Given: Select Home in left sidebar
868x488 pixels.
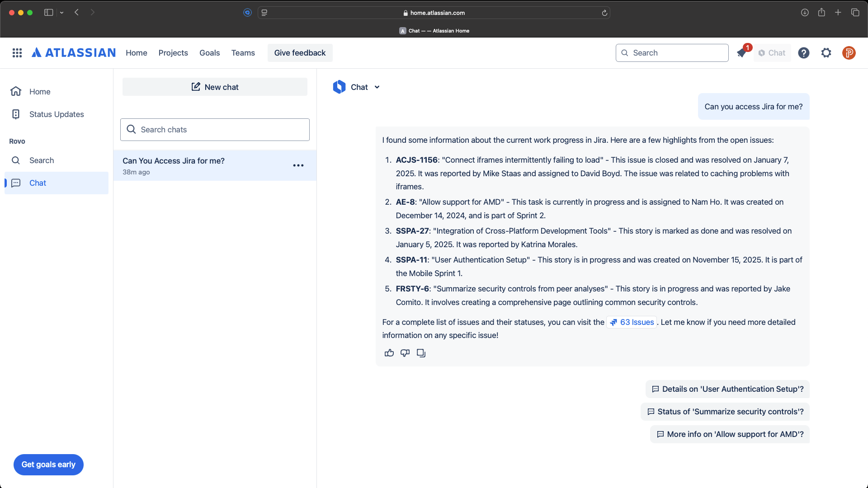Looking at the screenshot, I should pyautogui.click(x=57, y=92).
